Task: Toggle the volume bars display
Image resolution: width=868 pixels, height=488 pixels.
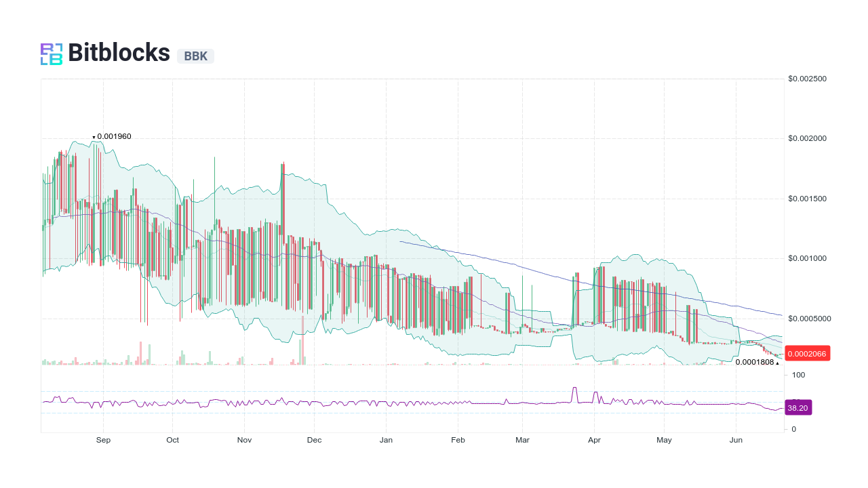Action: 203,359
